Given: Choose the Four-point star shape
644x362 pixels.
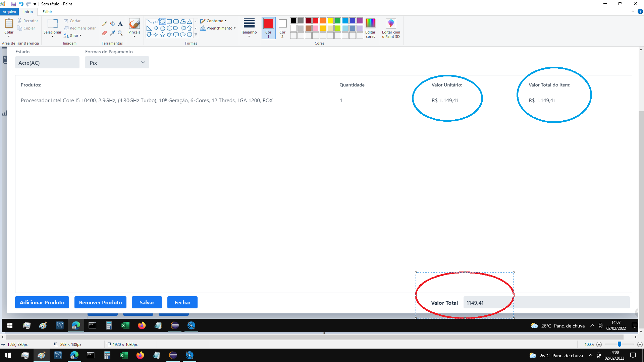Looking at the screenshot, I should point(156,35).
